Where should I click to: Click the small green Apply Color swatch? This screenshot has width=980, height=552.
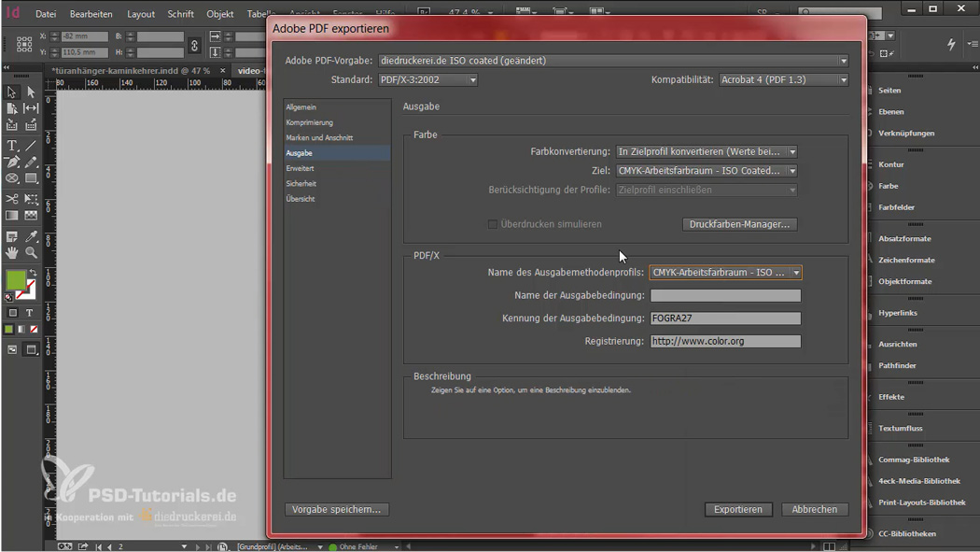coord(8,329)
